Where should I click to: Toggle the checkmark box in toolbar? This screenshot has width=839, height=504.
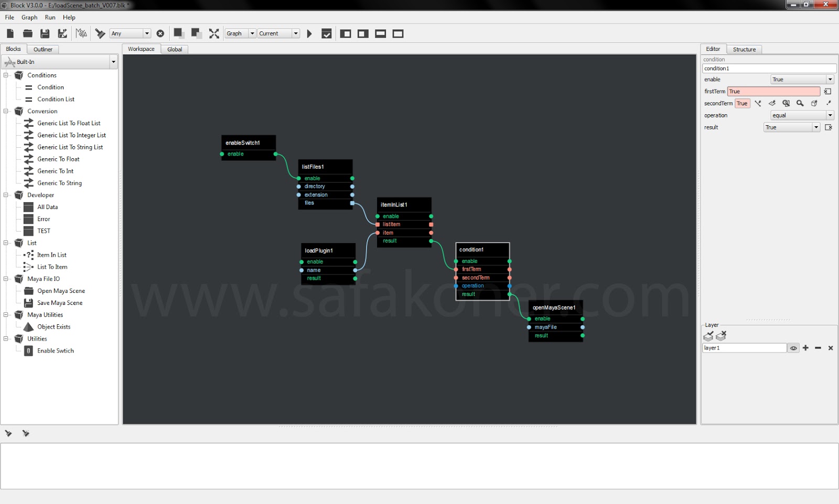coord(327,34)
